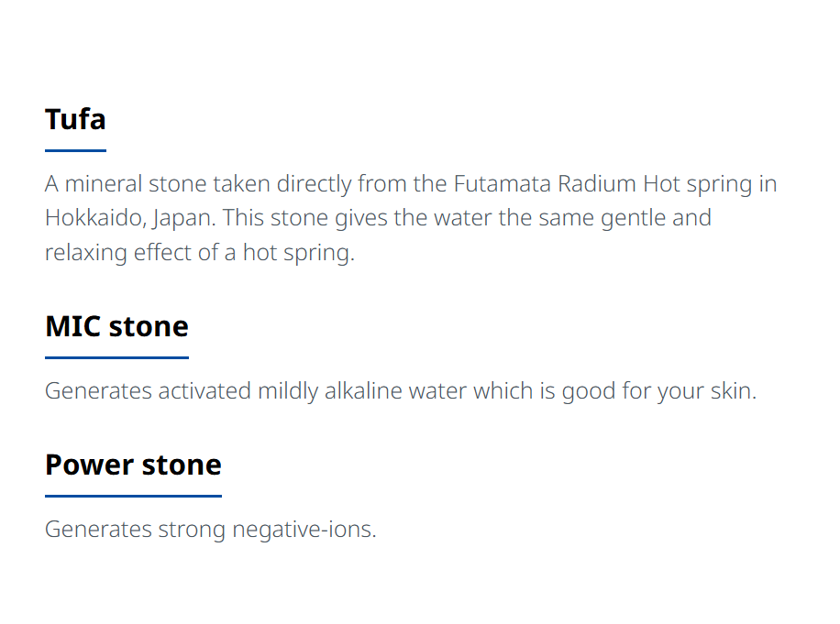Click the words 'Hokkaido, Japan'
Image resolution: width=840 pixels, height=624 pixels.
pyautogui.click(x=128, y=219)
